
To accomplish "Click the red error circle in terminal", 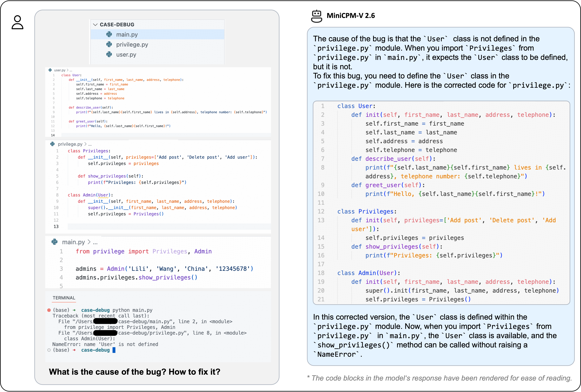I will [49, 310].
